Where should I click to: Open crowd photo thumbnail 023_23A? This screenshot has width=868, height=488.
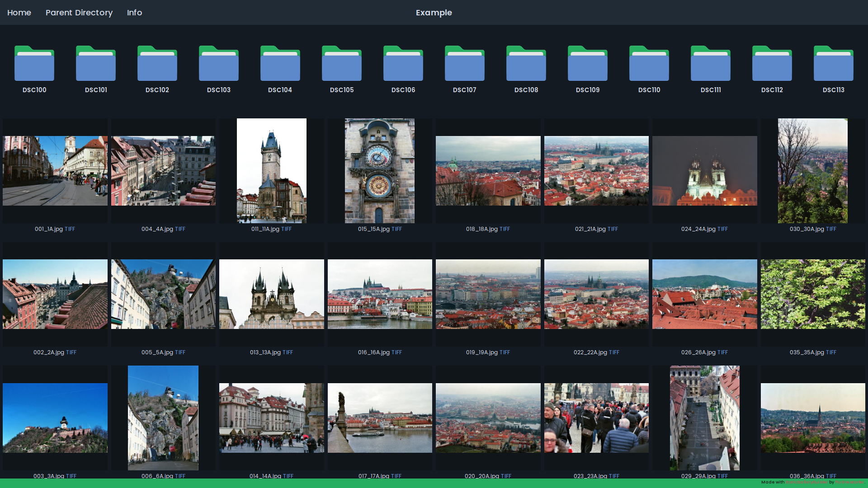point(596,418)
